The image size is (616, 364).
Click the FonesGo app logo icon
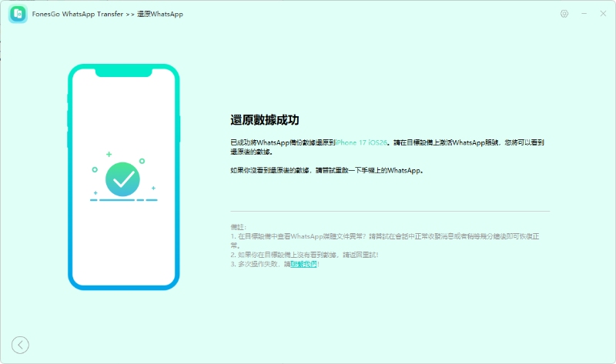pos(18,14)
